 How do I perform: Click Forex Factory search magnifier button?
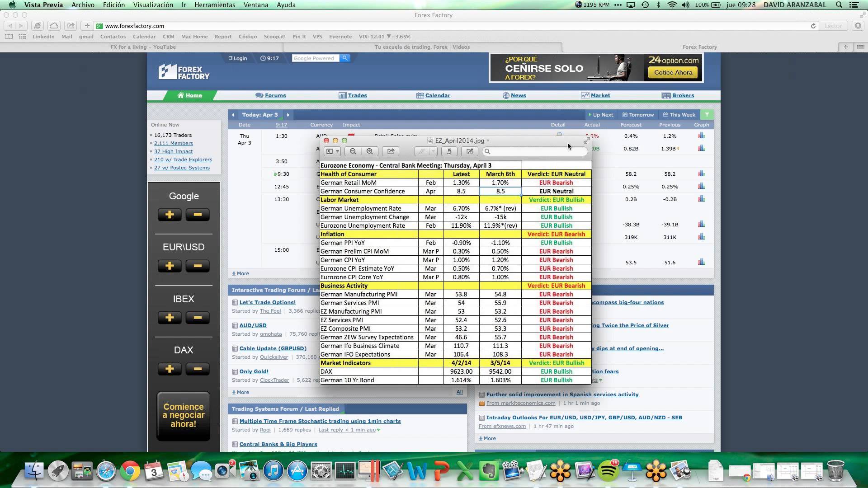point(345,58)
